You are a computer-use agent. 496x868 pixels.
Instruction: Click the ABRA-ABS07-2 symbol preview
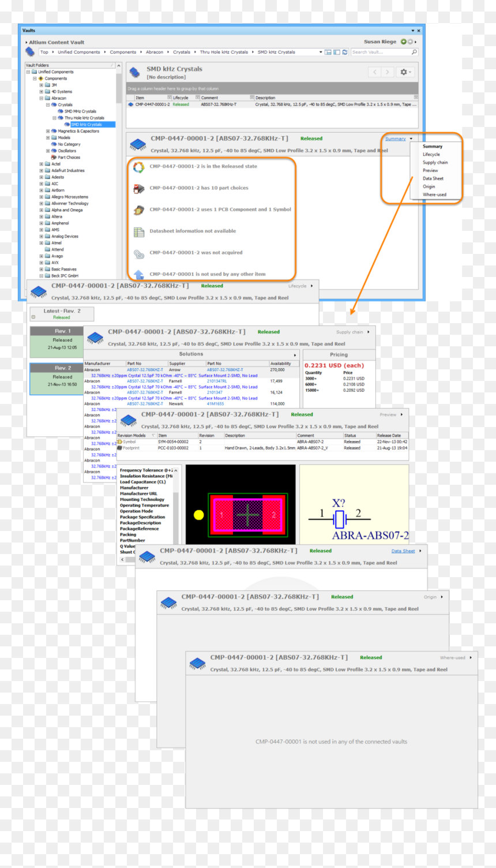point(354,504)
